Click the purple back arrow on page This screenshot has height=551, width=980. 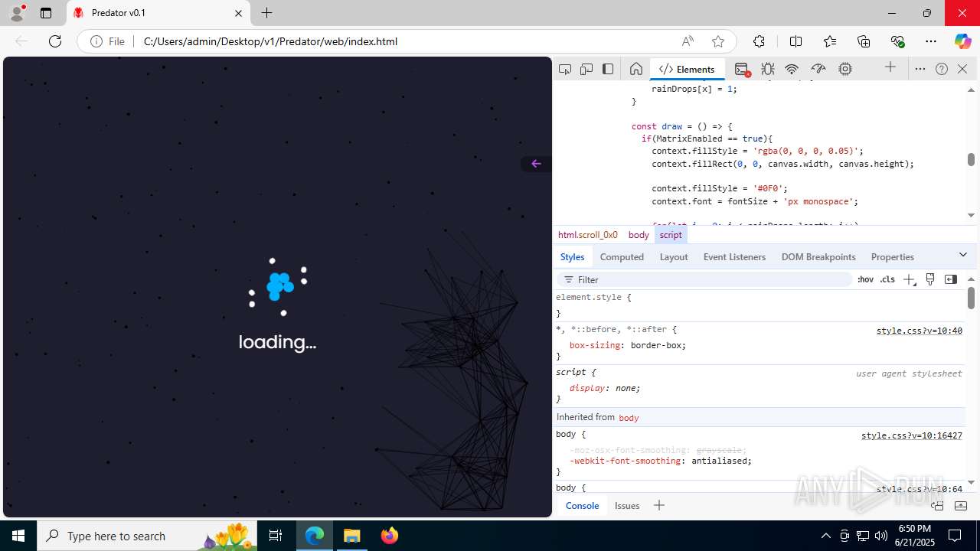[536, 163]
